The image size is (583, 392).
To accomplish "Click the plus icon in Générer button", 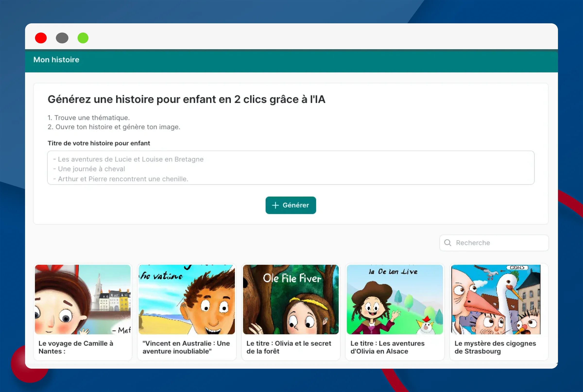I will 275,205.
